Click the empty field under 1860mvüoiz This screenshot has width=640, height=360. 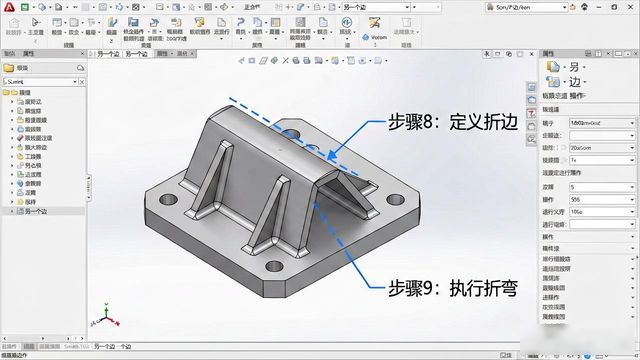pos(602,135)
